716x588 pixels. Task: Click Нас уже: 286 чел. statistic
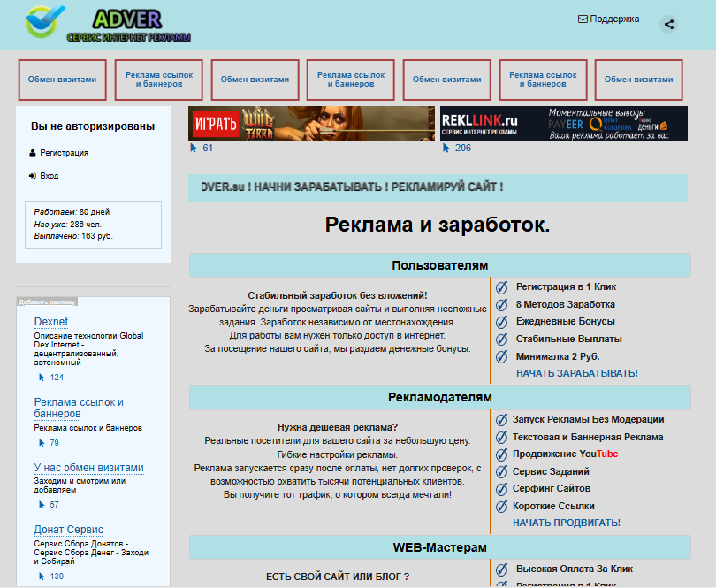[67, 225]
